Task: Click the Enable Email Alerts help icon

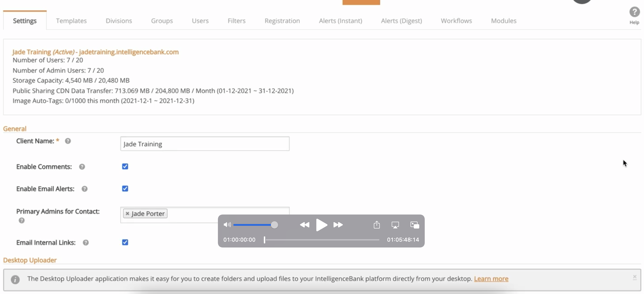Action: point(84,189)
